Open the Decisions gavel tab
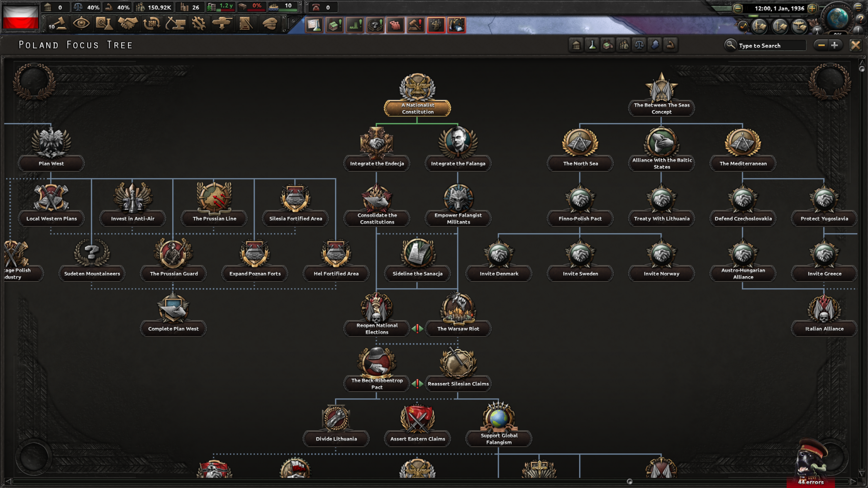 coord(58,24)
